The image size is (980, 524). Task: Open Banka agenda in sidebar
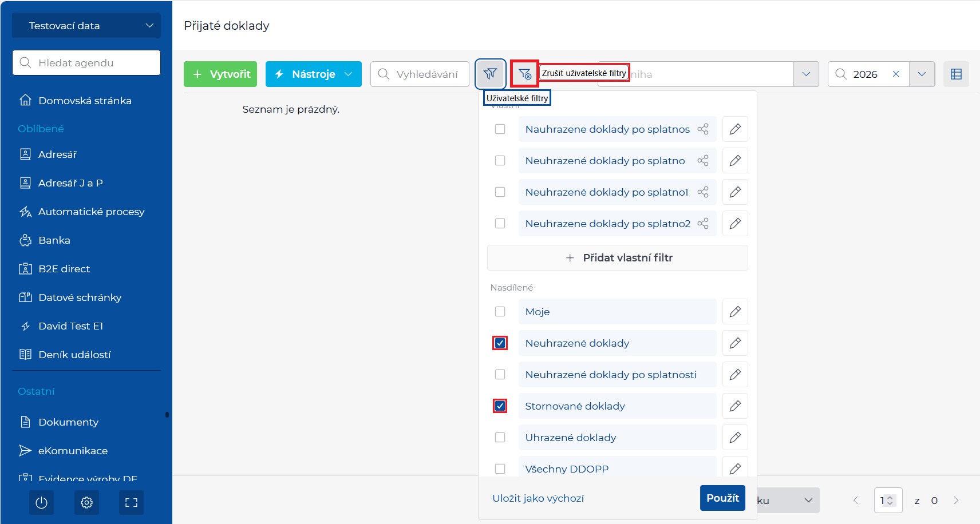[54, 240]
